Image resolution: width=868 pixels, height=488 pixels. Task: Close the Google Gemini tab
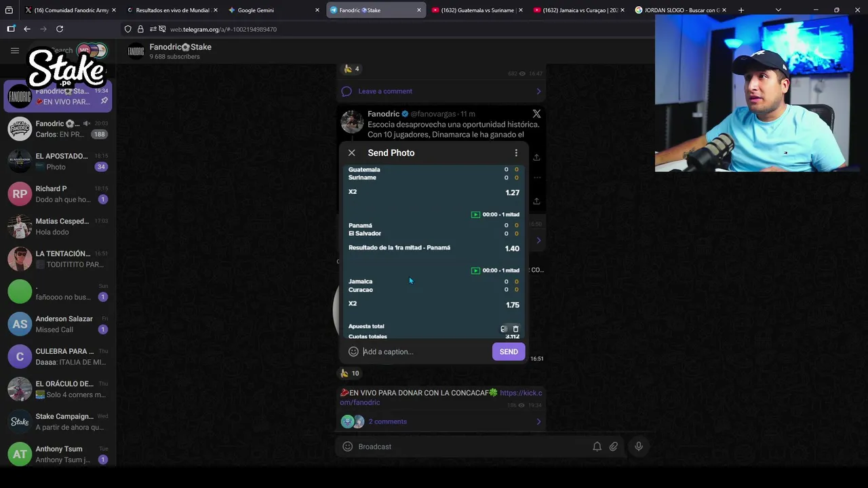317,10
